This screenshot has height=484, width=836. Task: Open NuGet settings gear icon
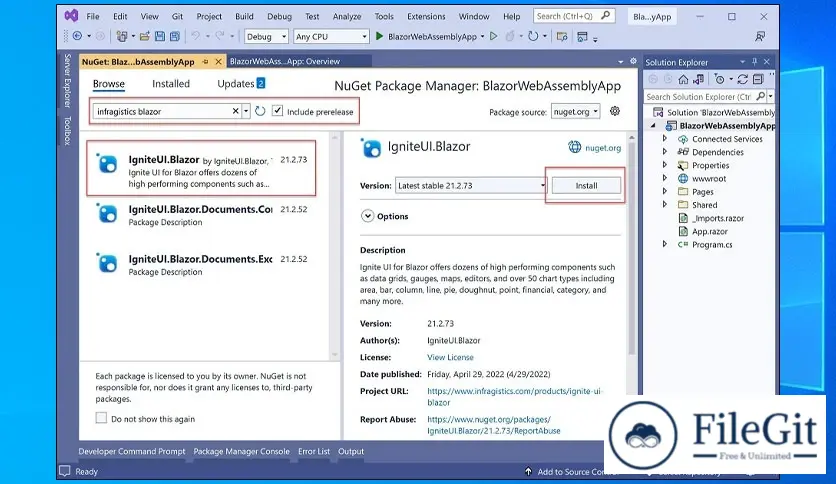pyautogui.click(x=615, y=111)
